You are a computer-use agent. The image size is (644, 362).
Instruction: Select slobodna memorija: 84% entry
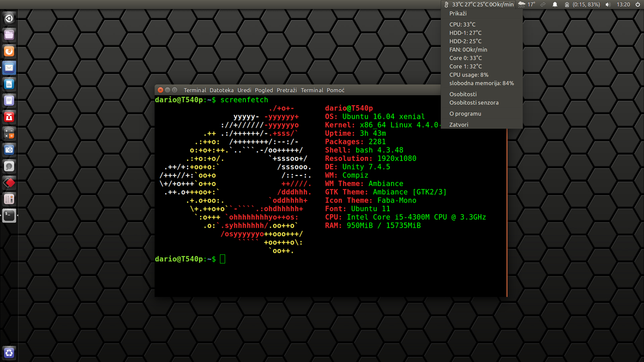click(481, 83)
